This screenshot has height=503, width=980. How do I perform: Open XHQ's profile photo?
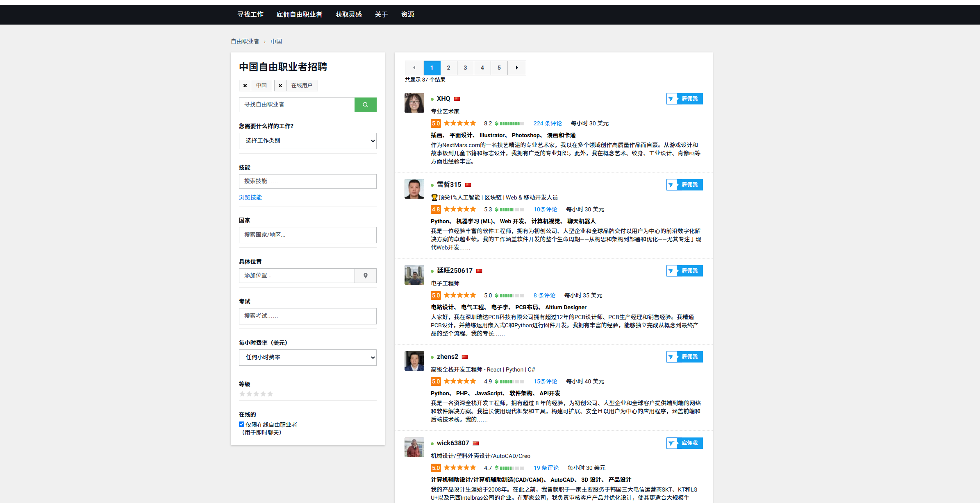tap(414, 103)
